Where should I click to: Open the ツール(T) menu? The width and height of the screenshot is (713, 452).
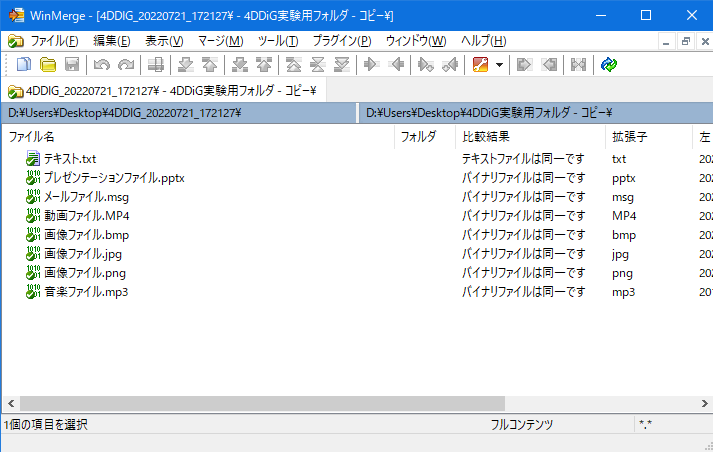[278, 41]
